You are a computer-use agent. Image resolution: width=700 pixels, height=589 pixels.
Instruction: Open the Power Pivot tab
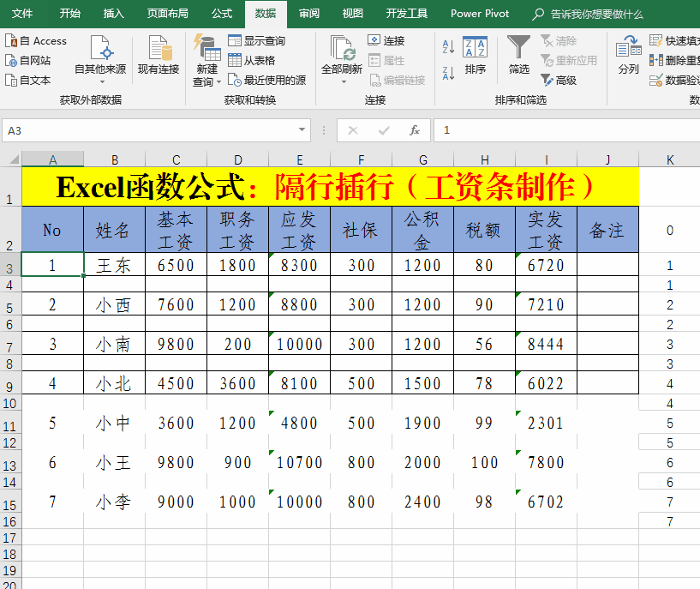pyautogui.click(x=480, y=14)
